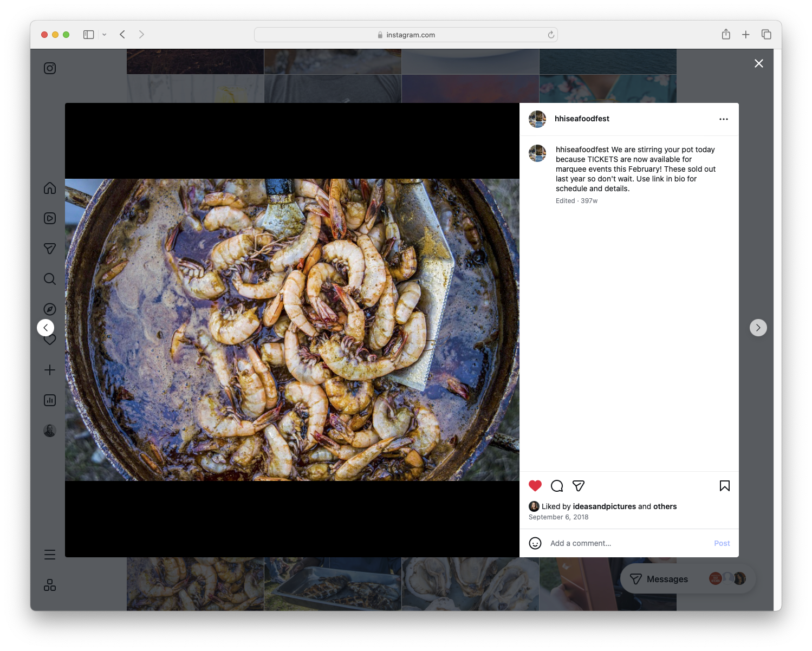
Task: Open Create plus icon in sidebar
Action: click(x=50, y=370)
